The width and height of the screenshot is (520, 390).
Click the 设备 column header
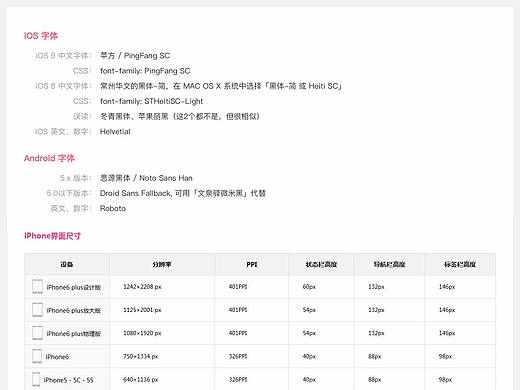(x=67, y=264)
